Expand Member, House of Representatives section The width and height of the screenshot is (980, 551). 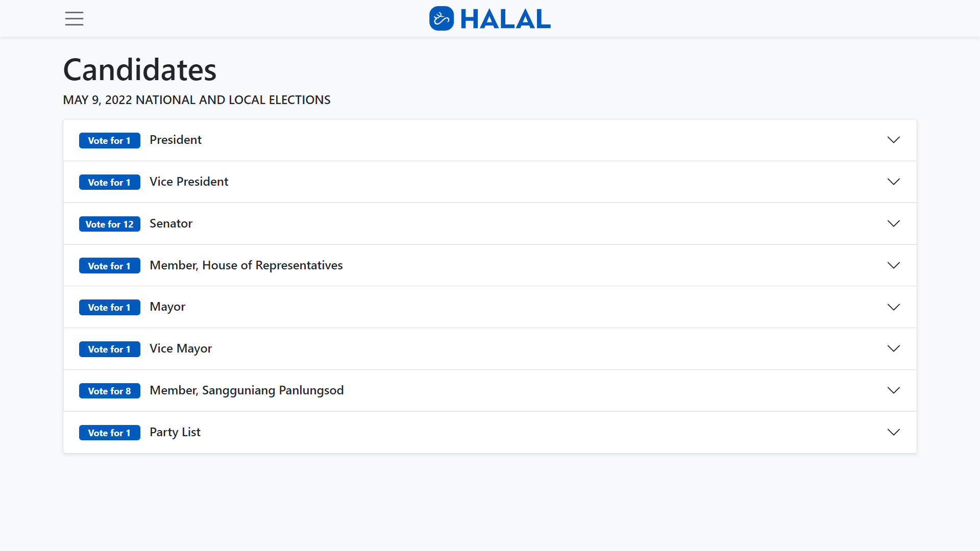(x=894, y=265)
